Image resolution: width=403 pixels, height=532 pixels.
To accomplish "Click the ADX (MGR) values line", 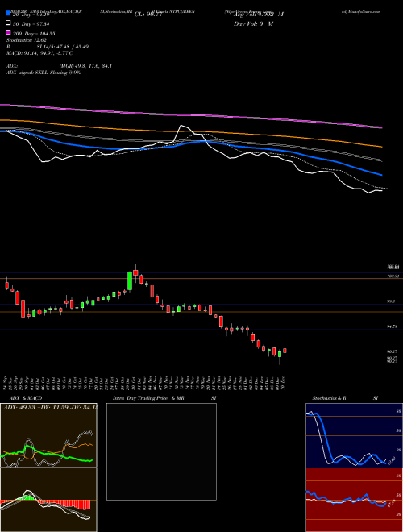I will click(x=59, y=66).
